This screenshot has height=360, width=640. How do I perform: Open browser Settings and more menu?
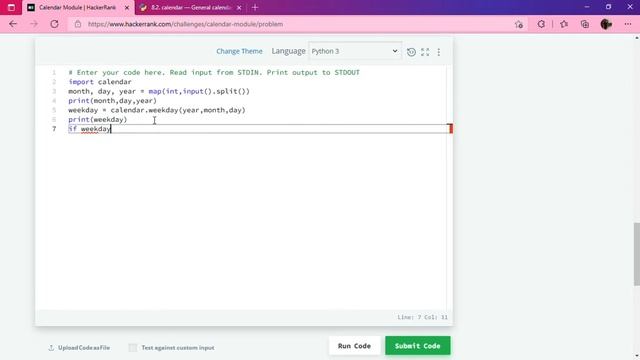(628, 24)
